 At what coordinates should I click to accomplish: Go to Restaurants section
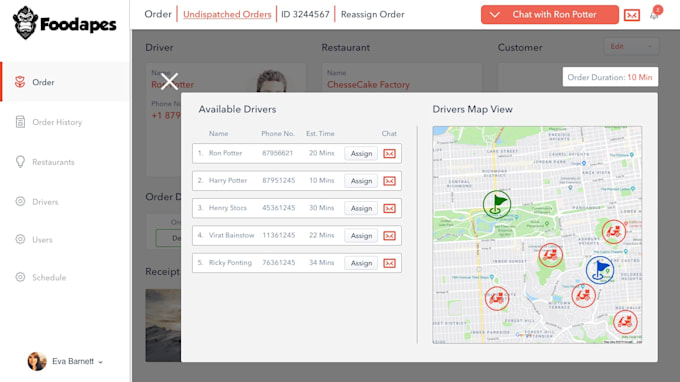[x=53, y=162]
